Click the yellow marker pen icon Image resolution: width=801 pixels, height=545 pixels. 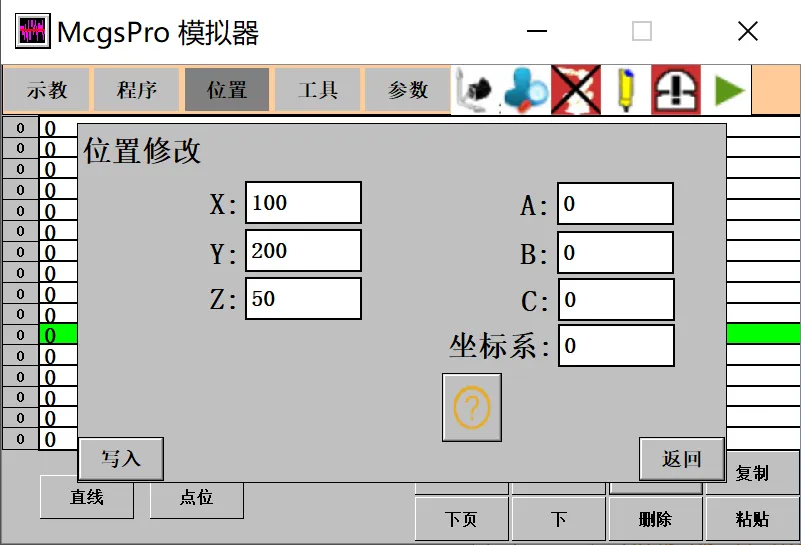coord(626,89)
